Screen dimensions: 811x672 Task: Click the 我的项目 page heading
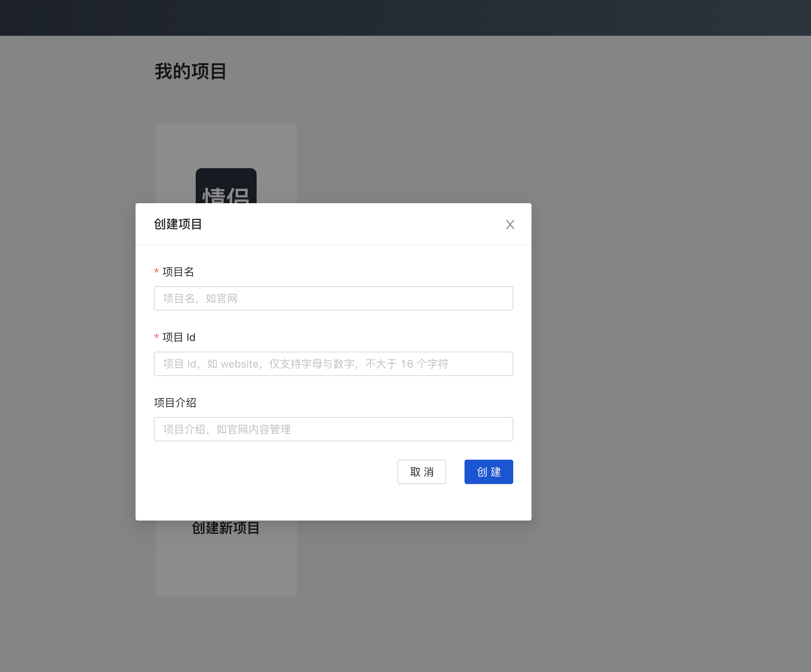coord(190,72)
